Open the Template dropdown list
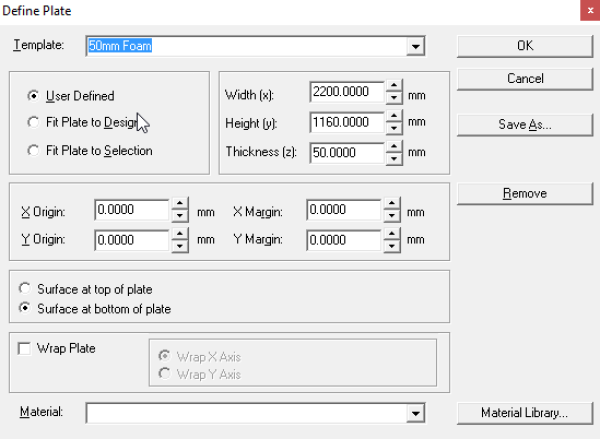 coord(416,46)
